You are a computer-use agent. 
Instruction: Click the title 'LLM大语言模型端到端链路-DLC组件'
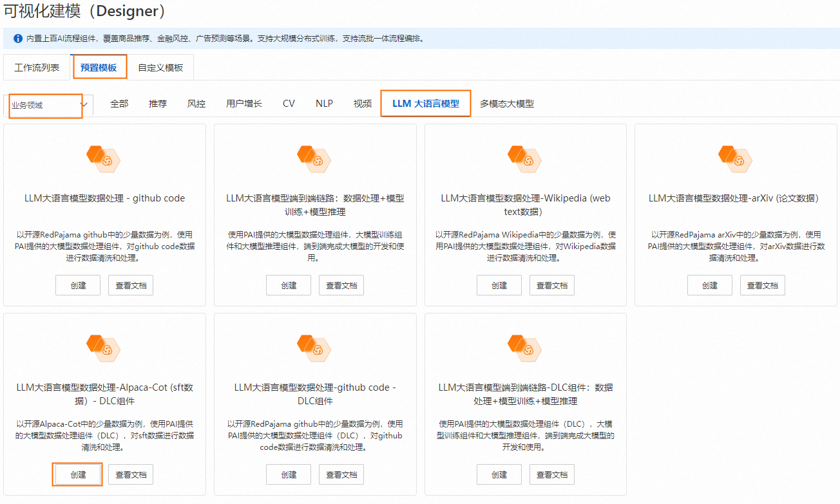coord(526,394)
